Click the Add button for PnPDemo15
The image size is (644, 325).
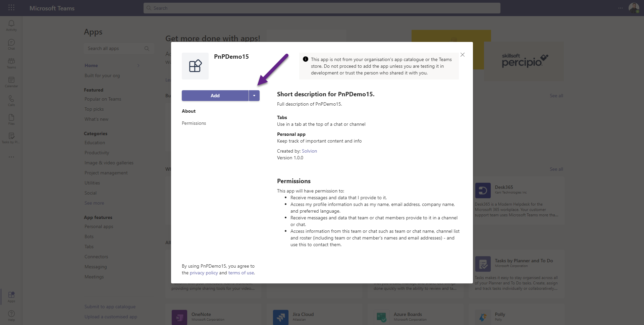tap(215, 96)
